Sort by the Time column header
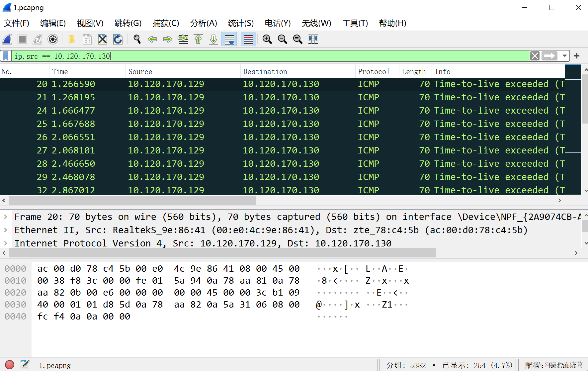The height and width of the screenshot is (371, 588). click(87, 71)
